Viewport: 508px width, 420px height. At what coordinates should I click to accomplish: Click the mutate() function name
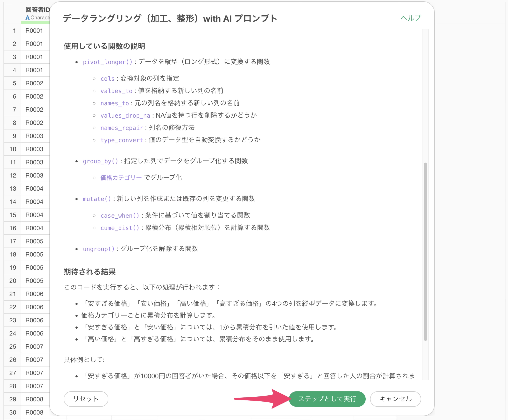point(97,199)
